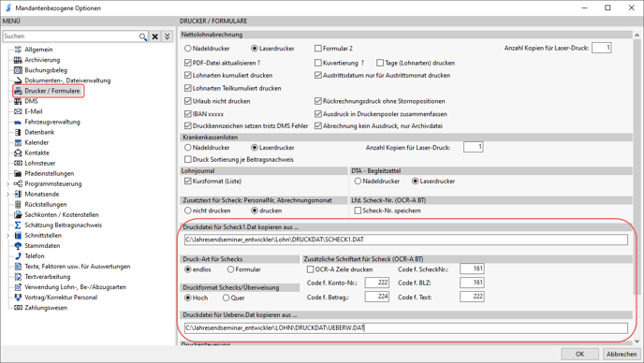Expand the Monatsende tree node
Screen dimensions: 644x363
[8, 194]
